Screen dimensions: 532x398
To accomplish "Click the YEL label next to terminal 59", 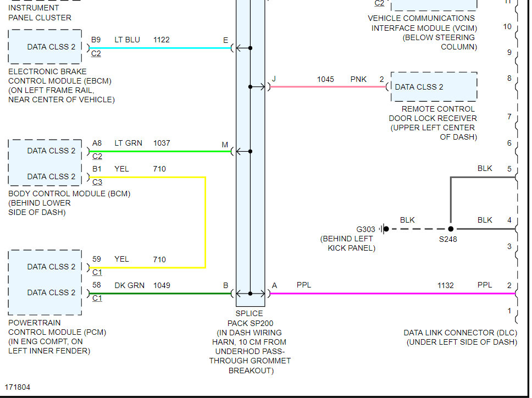I will [x=121, y=259].
